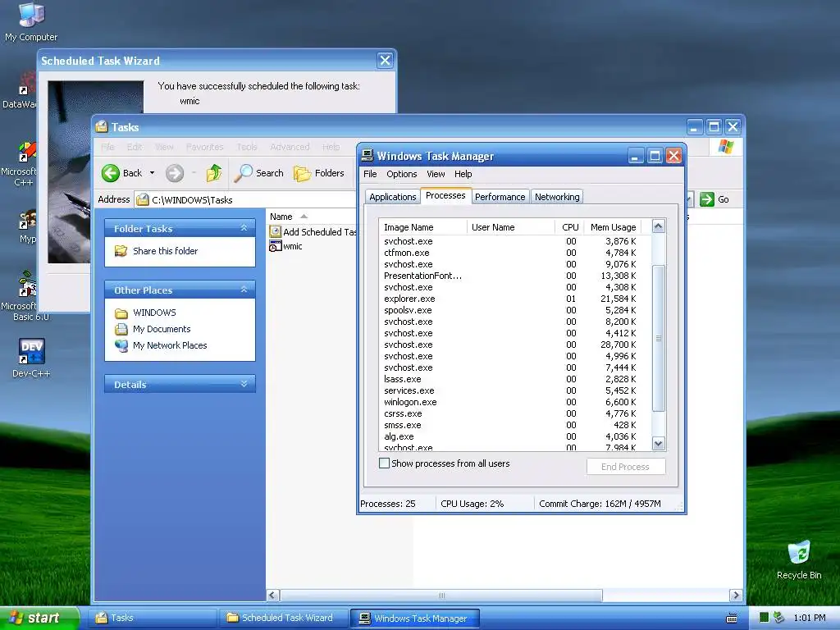Expand the Details panel

point(244,384)
